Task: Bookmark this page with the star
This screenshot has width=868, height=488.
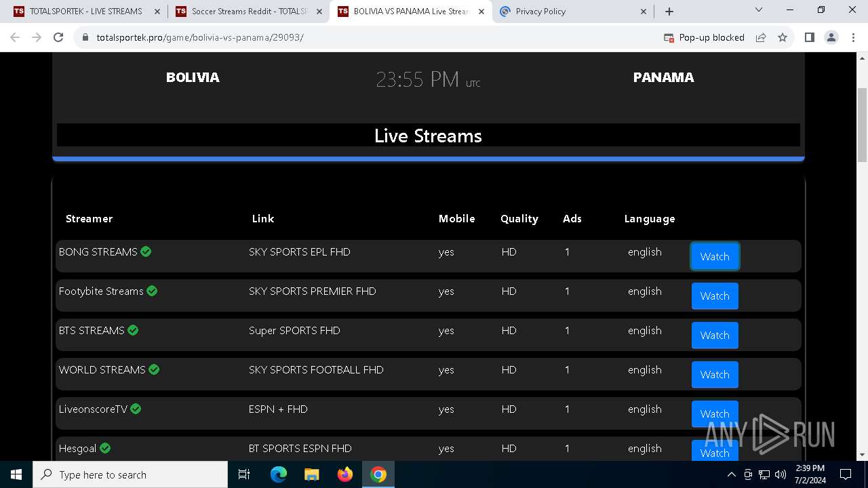Action: coord(783,37)
